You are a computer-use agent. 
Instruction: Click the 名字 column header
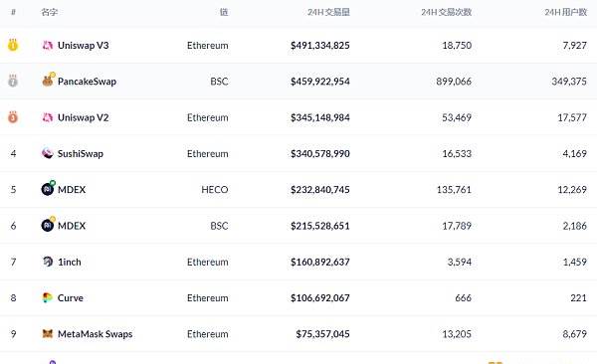click(50, 12)
